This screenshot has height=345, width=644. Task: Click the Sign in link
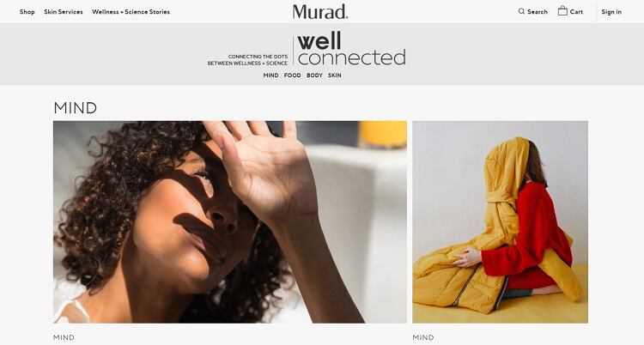tap(611, 12)
